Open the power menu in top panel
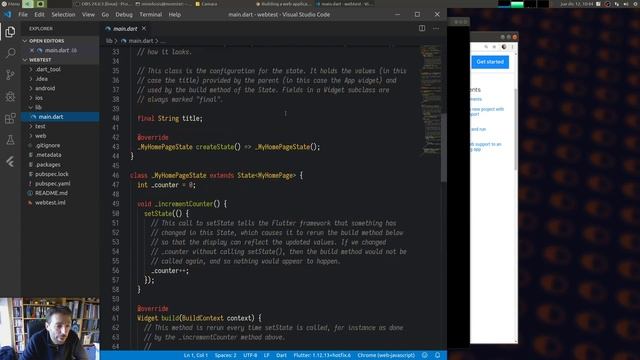 tap(635, 4)
